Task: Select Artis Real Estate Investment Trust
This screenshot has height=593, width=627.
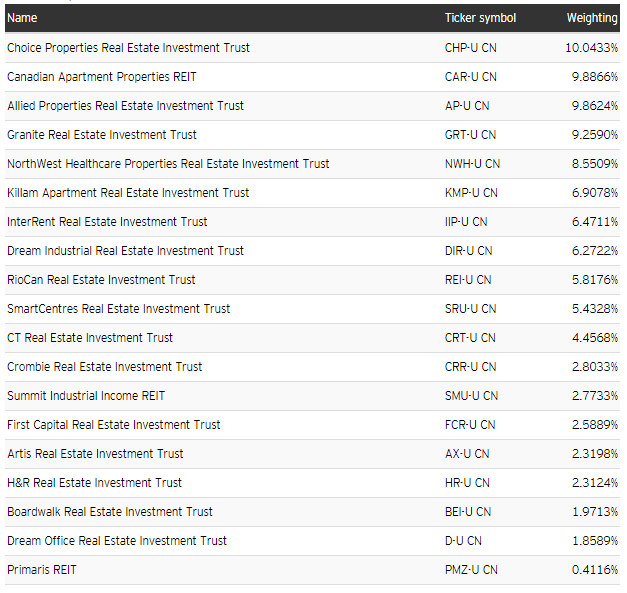Action: [95, 454]
